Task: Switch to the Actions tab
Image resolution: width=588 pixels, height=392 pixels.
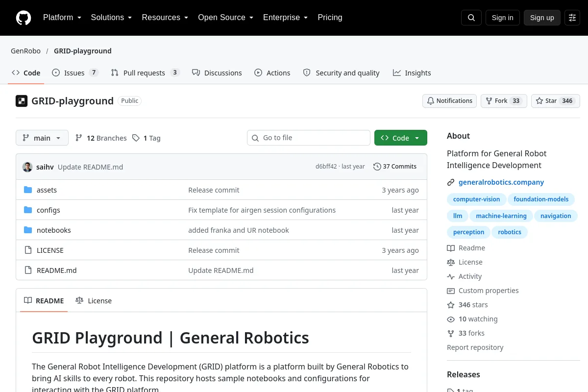Action: [x=272, y=73]
